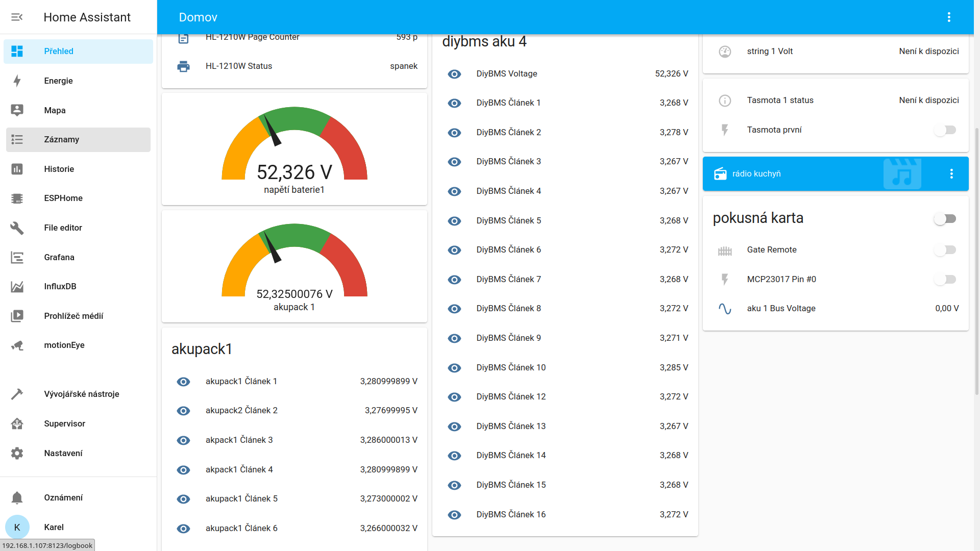980x551 pixels.
Task: Click the akupack1 Článek 6 row
Action: pyautogui.click(x=295, y=529)
